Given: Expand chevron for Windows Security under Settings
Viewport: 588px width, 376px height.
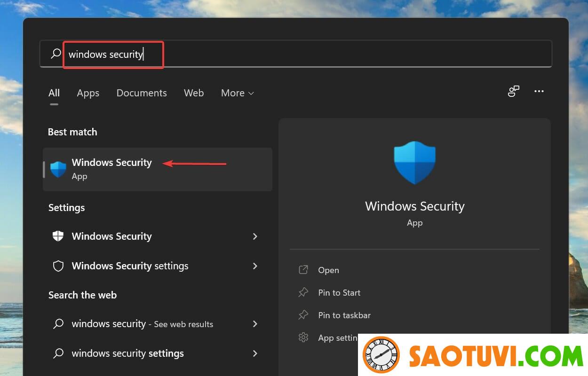Looking at the screenshot, I should tap(255, 236).
